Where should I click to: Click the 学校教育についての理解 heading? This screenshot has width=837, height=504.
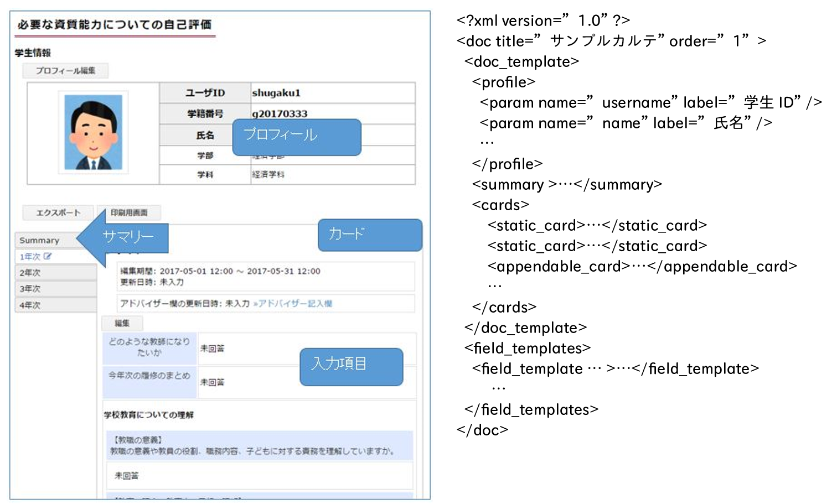(148, 415)
